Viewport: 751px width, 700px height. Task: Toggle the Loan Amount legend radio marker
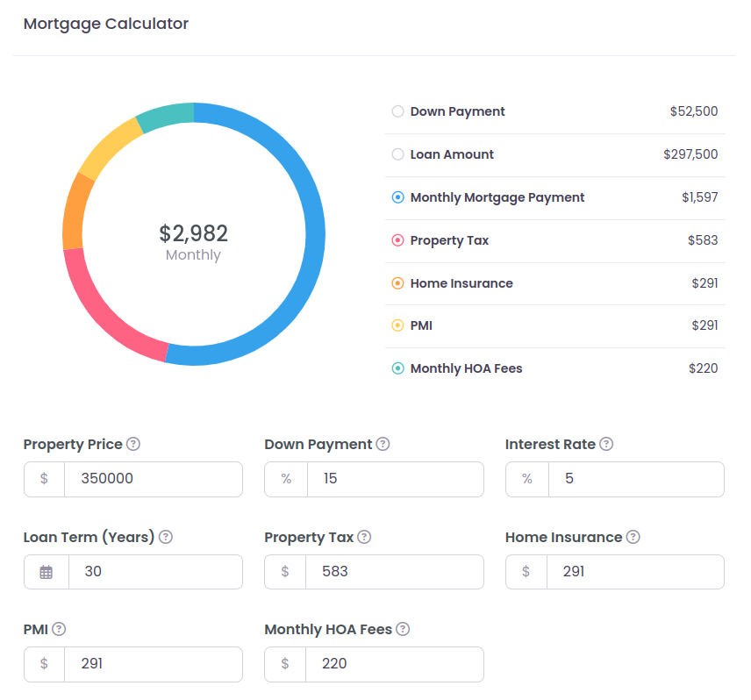tap(398, 154)
